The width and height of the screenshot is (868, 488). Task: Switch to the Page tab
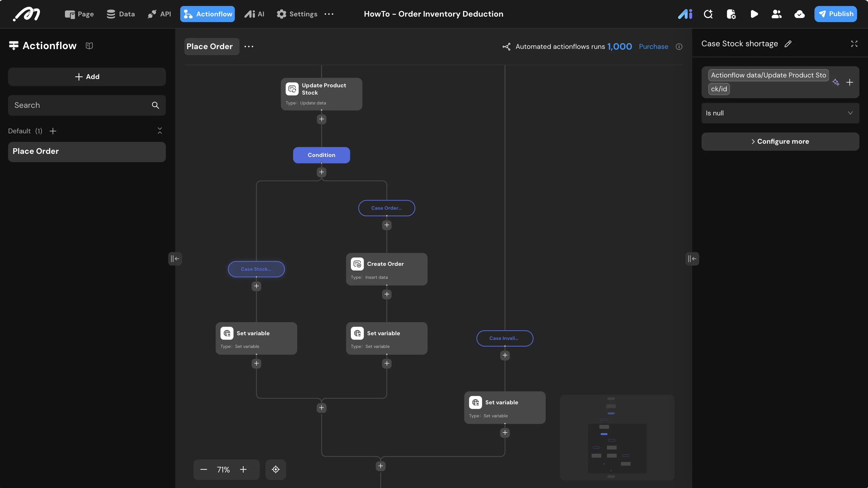click(x=79, y=14)
